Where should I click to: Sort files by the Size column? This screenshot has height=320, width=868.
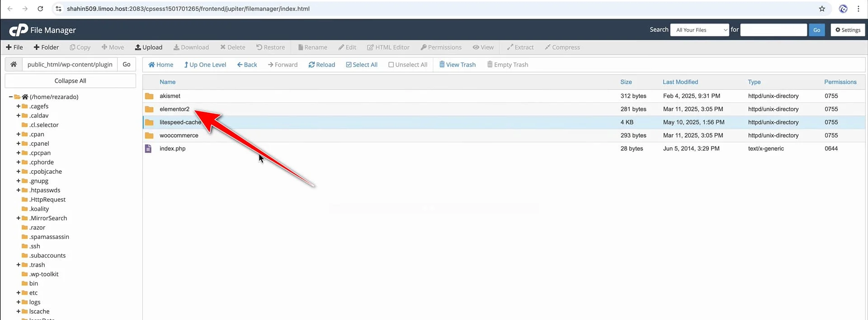click(626, 82)
